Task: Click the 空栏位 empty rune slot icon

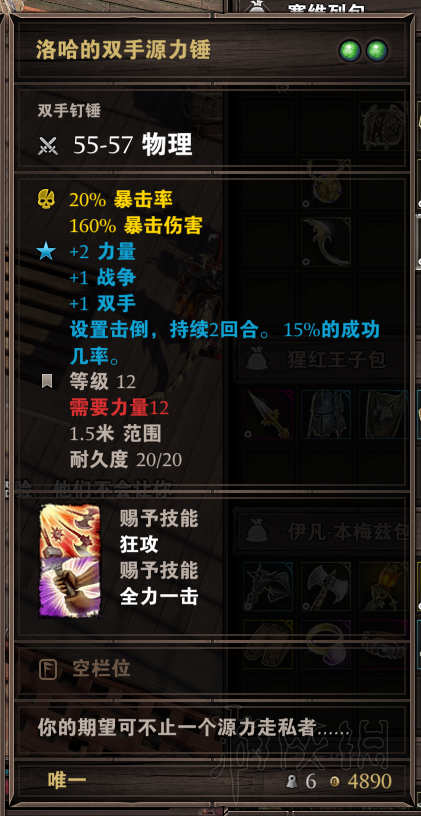Action: coord(48,670)
